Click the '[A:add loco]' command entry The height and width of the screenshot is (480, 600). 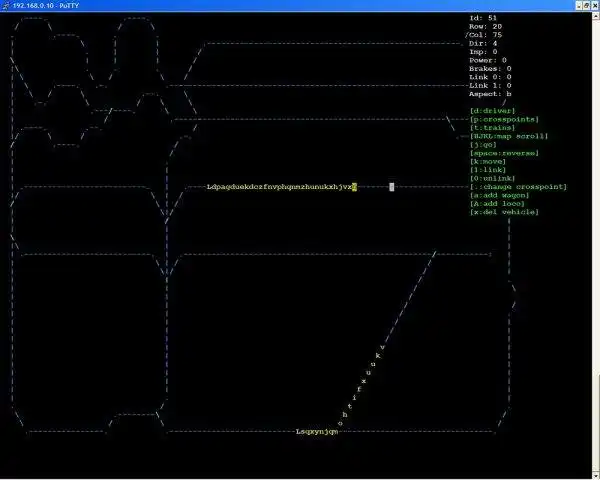coord(497,204)
